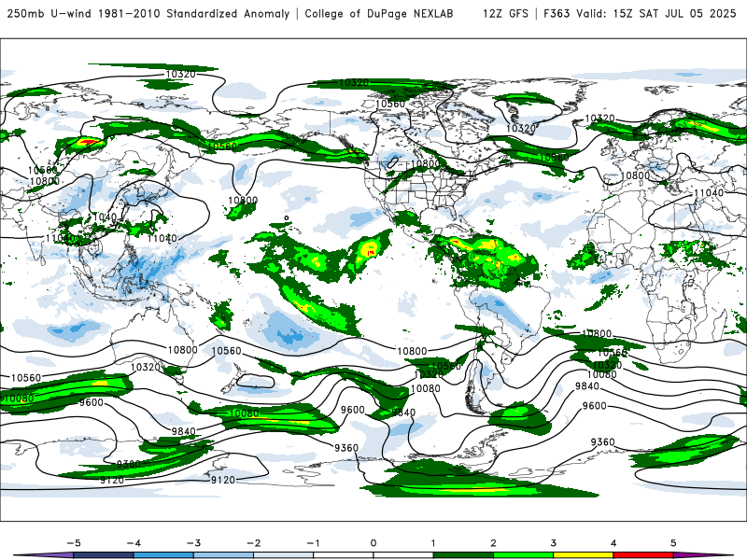The height and width of the screenshot is (560, 747).
Task: Click the '12Z GFS' model run label
Action: 505,14
